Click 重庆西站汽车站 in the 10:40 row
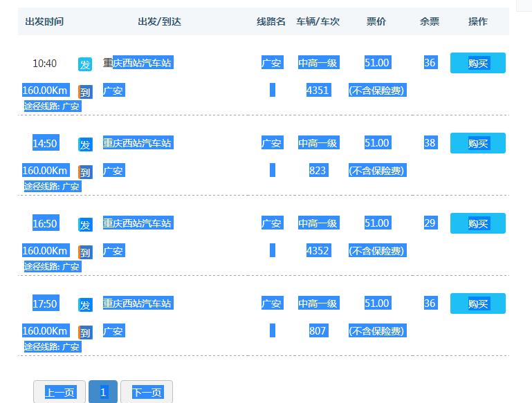The image size is (532, 403). click(x=138, y=63)
